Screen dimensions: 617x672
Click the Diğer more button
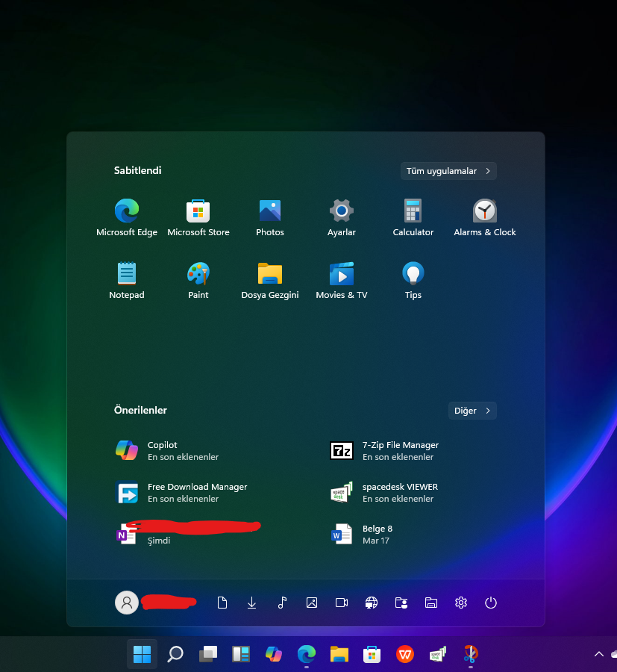tap(472, 411)
